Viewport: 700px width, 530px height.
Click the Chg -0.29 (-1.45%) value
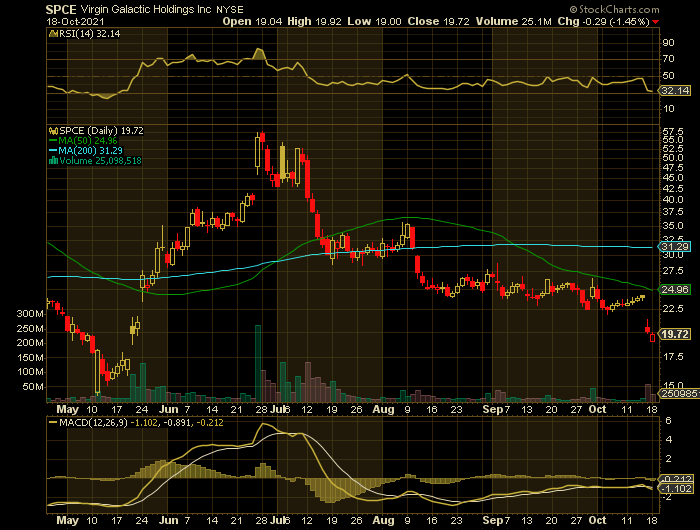point(603,21)
